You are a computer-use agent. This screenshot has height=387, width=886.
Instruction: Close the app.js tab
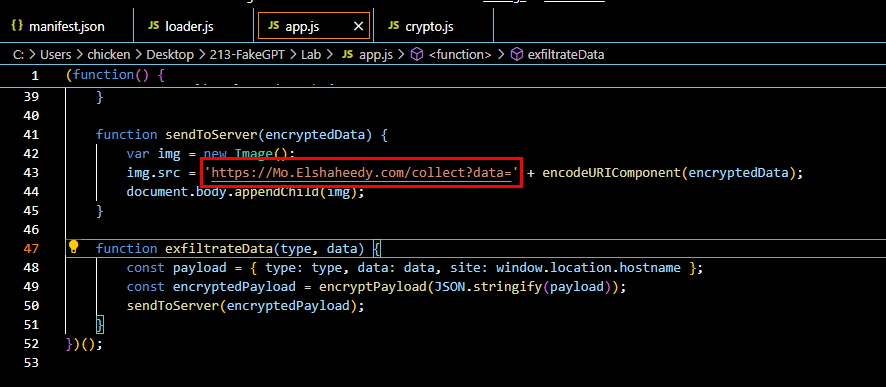[x=358, y=27]
